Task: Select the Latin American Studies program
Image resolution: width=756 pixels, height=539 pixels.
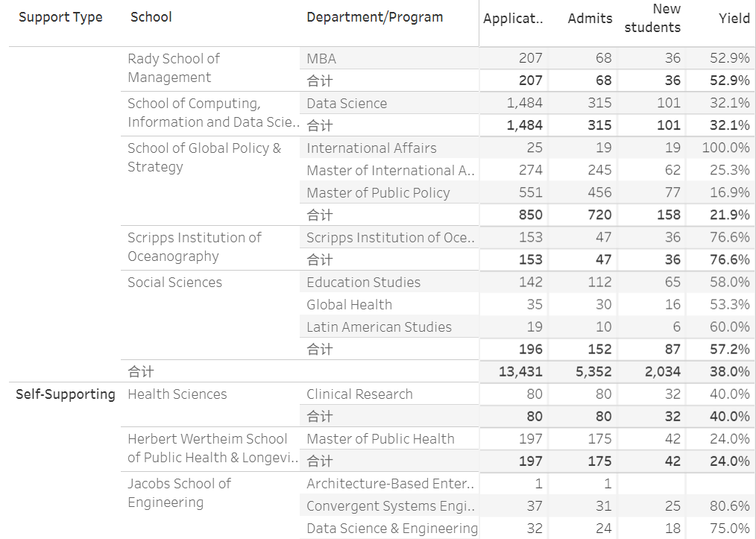Action: tap(379, 327)
